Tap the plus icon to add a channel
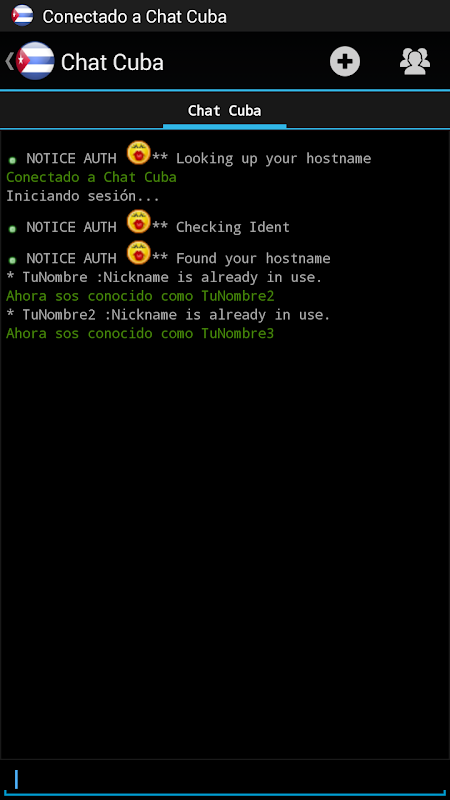Image resolution: width=450 pixels, height=800 pixels. (345, 62)
